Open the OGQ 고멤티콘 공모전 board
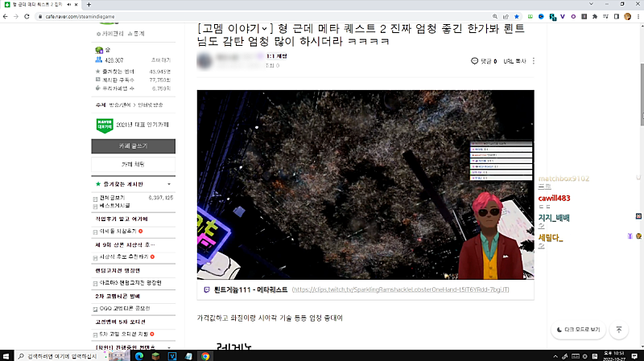 click(x=125, y=309)
